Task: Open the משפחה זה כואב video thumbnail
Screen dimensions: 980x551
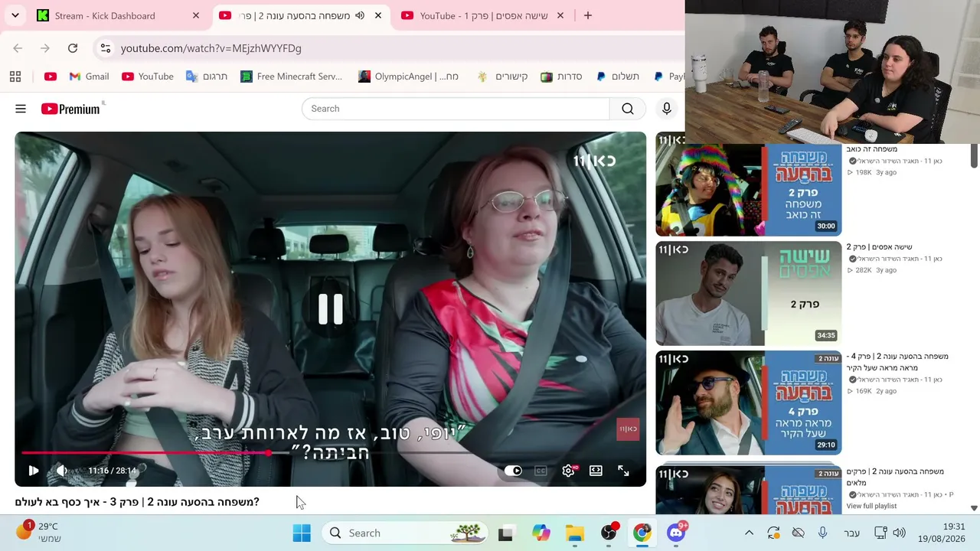Action: [x=748, y=189]
